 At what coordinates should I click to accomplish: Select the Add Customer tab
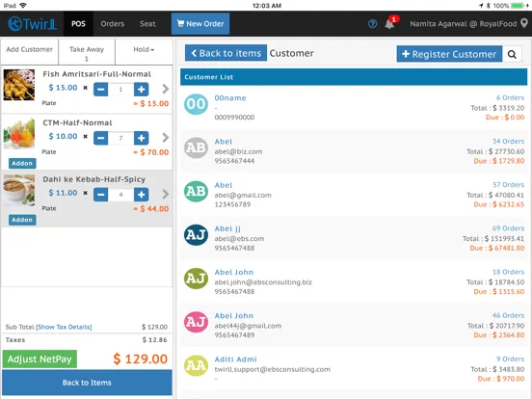[30, 52]
